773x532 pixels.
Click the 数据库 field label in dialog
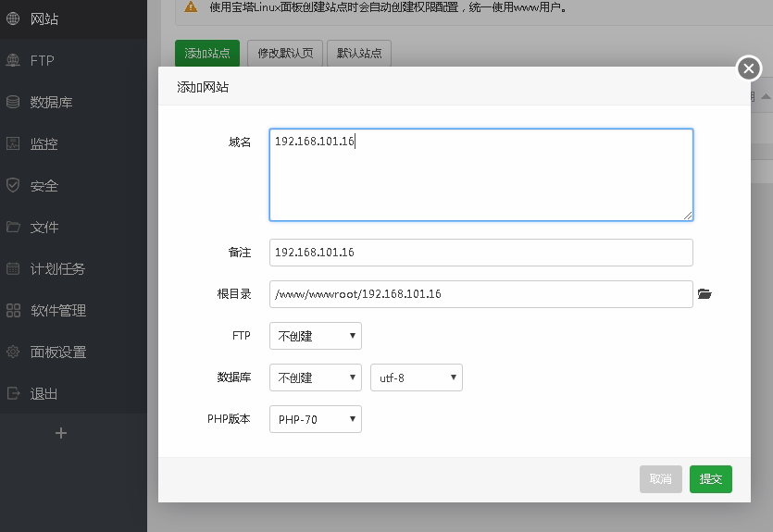click(234, 377)
